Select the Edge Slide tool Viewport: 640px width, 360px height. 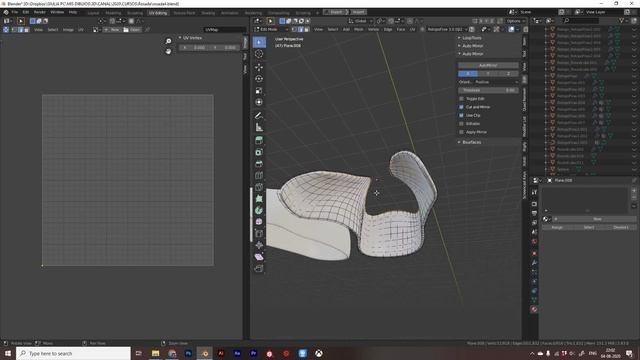[259, 233]
